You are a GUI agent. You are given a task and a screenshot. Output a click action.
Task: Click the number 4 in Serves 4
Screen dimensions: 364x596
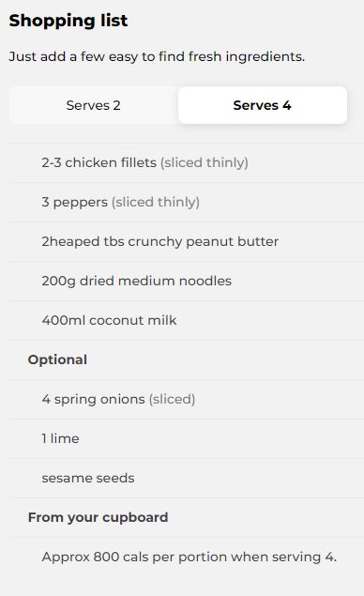(x=287, y=105)
